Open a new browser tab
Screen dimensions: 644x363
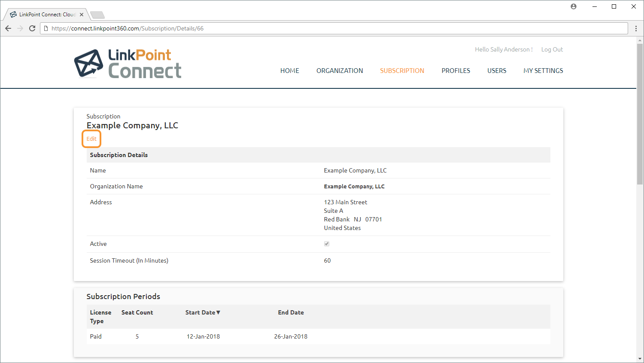[97, 15]
